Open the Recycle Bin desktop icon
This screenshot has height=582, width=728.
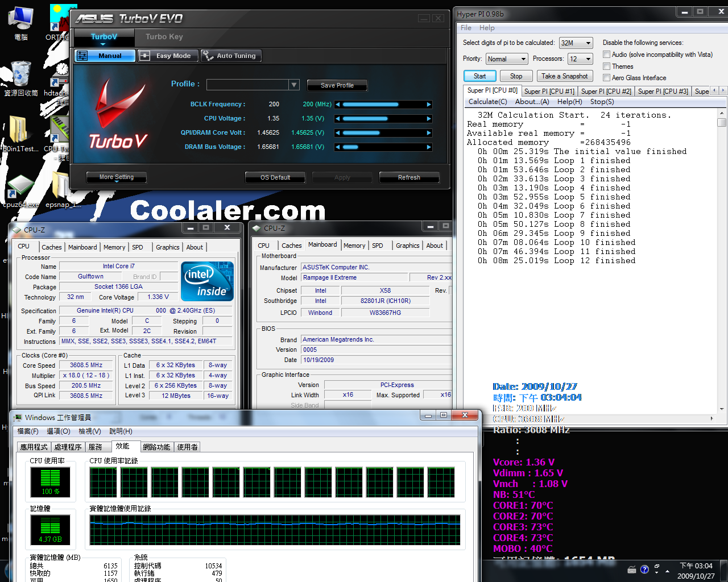pos(21,78)
